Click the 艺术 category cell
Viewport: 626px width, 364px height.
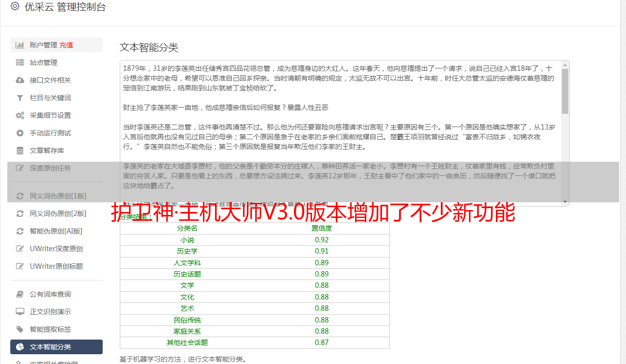click(x=187, y=308)
